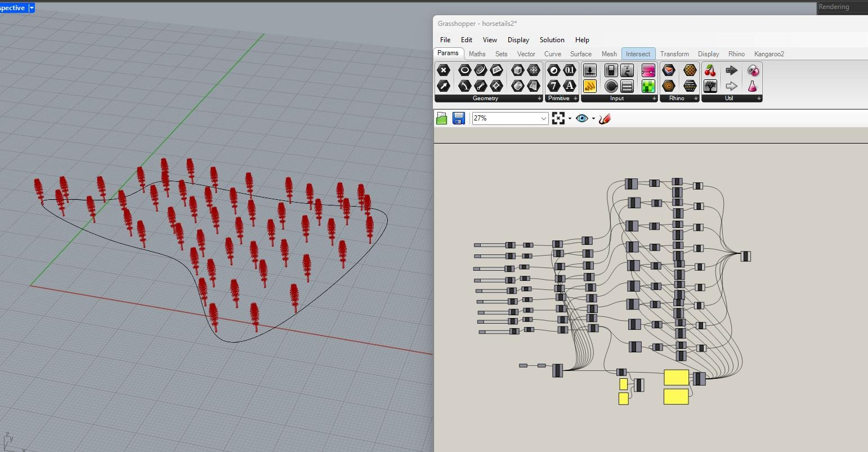Click the topmost number slider on canvas
Screen dimensions: 868x452
(494, 245)
